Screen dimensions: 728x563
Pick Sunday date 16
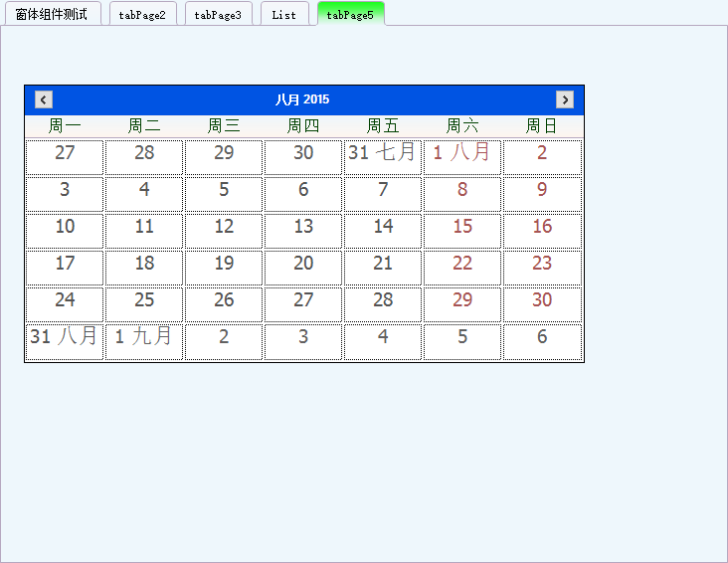[x=542, y=231]
